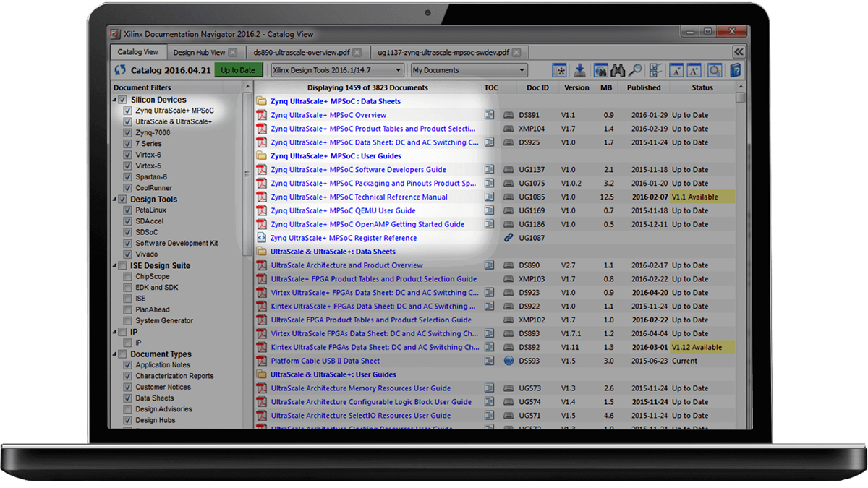Click the download arrow toolbar icon
This screenshot has width=868, height=488.
[579, 70]
